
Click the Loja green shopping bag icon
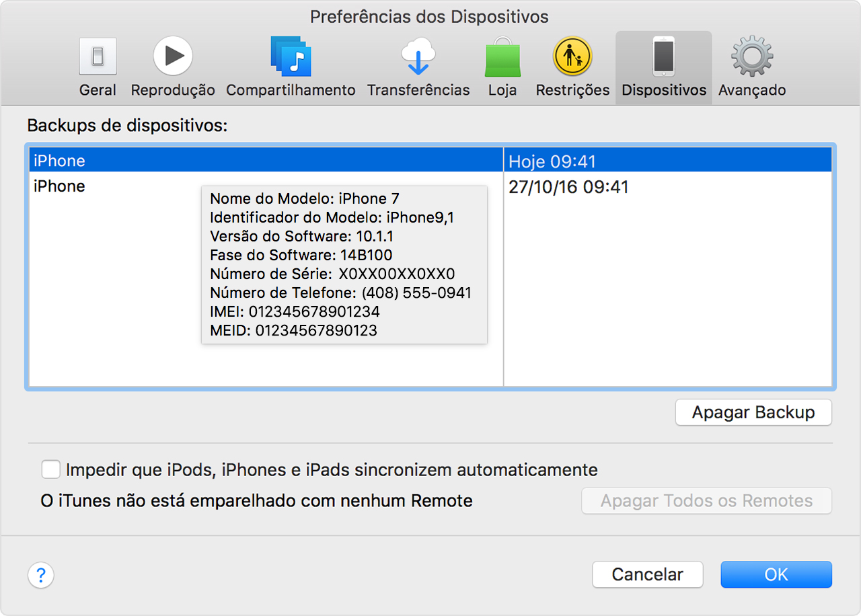click(502, 57)
